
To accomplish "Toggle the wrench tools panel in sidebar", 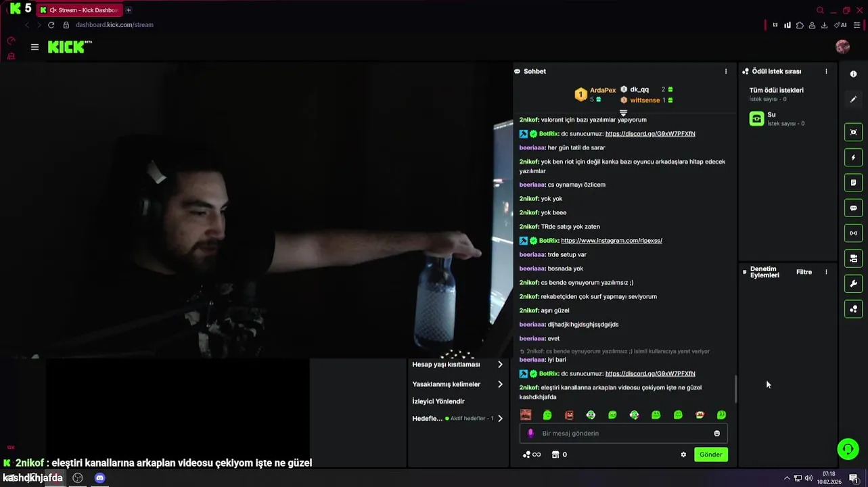I will click(853, 283).
